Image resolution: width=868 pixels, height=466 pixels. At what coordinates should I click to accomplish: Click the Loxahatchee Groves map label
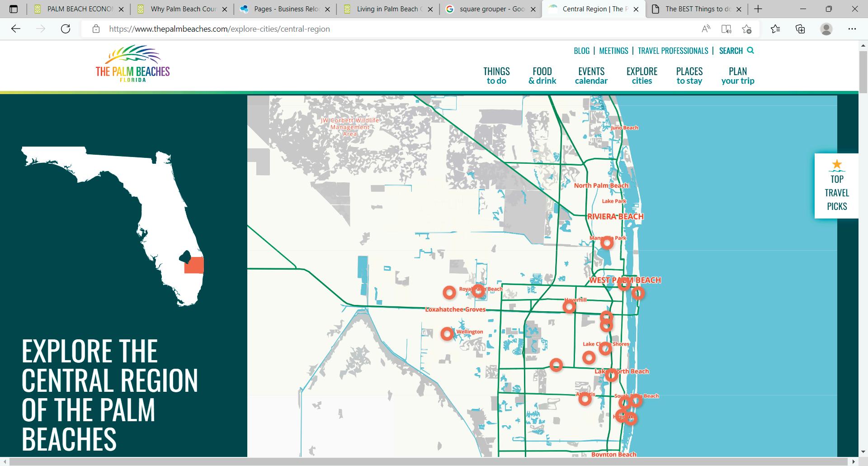tap(455, 309)
